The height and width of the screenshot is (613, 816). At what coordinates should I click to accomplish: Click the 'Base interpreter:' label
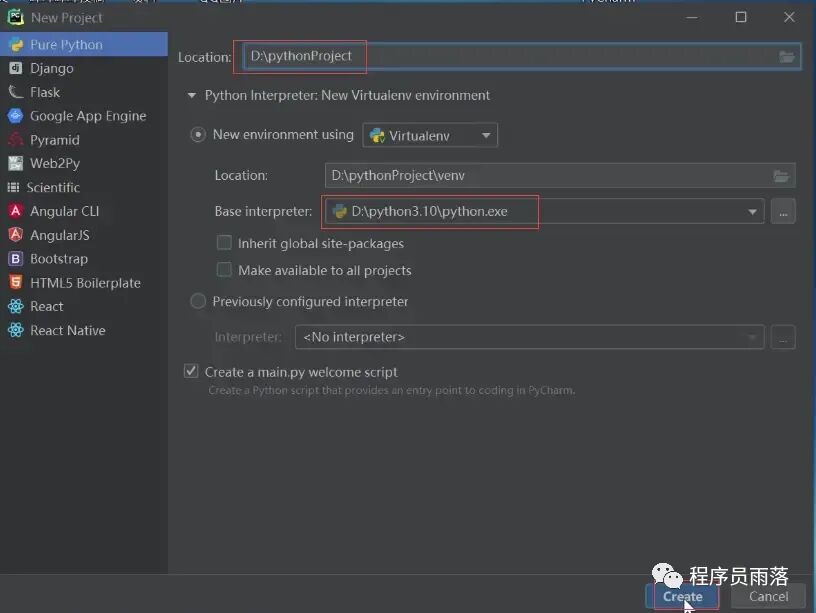click(x=263, y=211)
